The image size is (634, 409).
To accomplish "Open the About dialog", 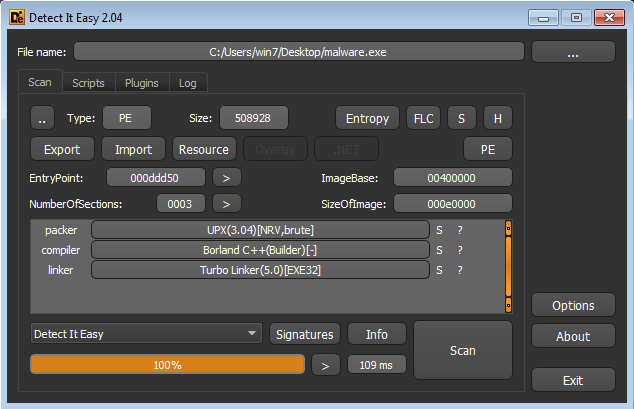I will click(573, 336).
